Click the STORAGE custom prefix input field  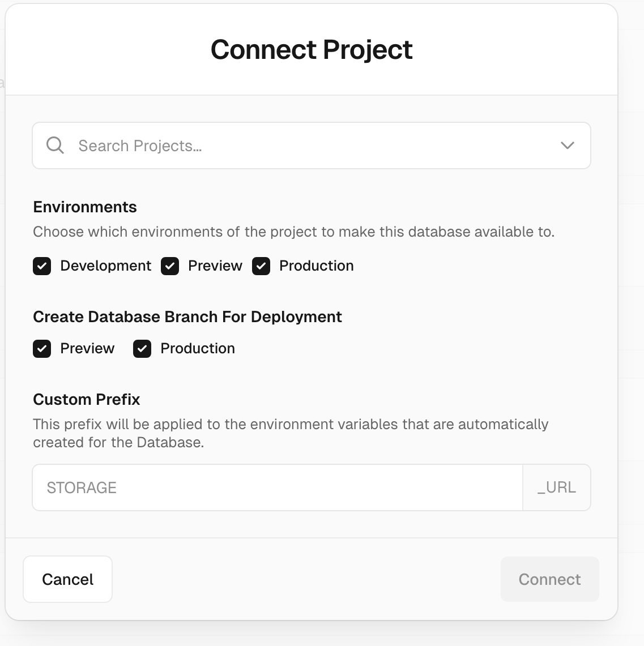click(x=278, y=487)
